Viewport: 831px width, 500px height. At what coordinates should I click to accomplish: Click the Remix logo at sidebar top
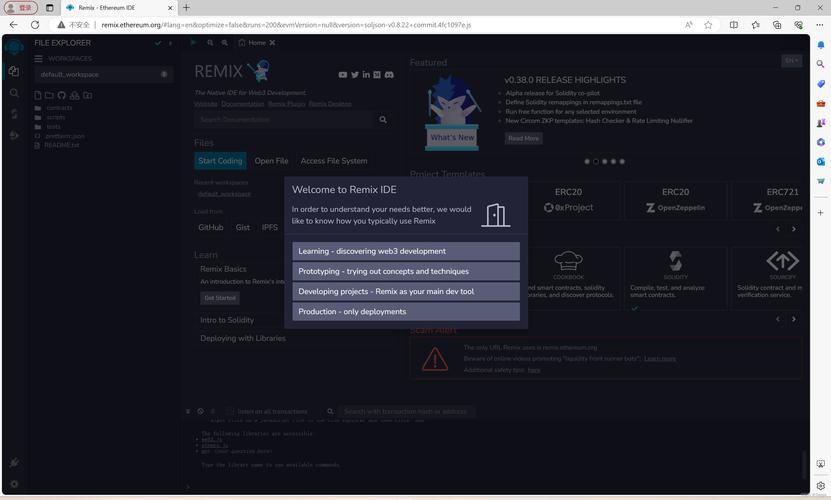pos(14,47)
